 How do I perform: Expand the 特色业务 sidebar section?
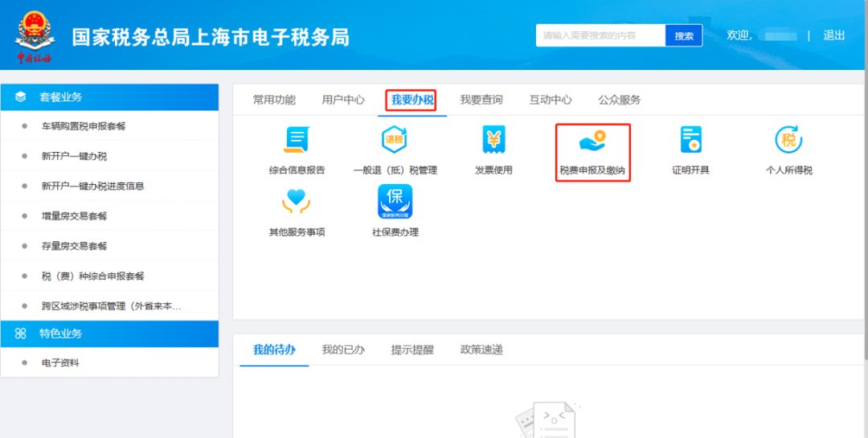pos(109,334)
